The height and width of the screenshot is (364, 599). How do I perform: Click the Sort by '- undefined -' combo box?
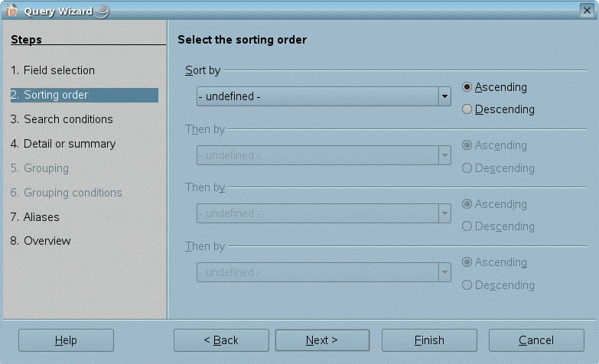pos(317,96)
